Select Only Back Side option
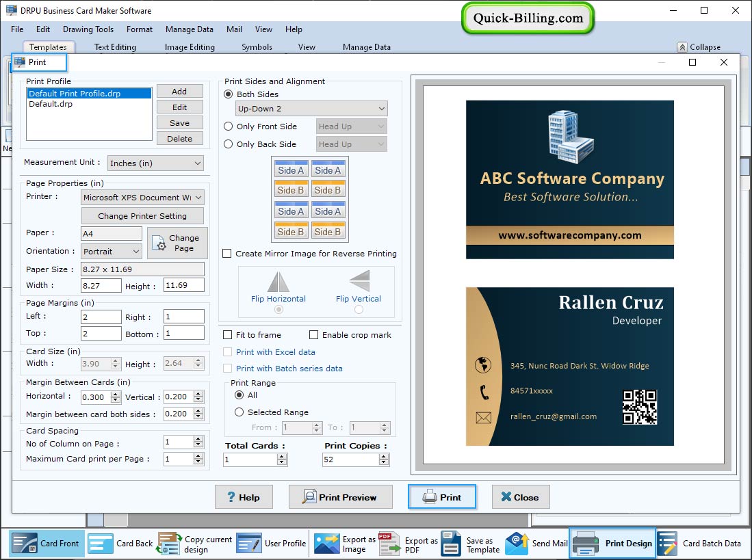 pos(229,144)
